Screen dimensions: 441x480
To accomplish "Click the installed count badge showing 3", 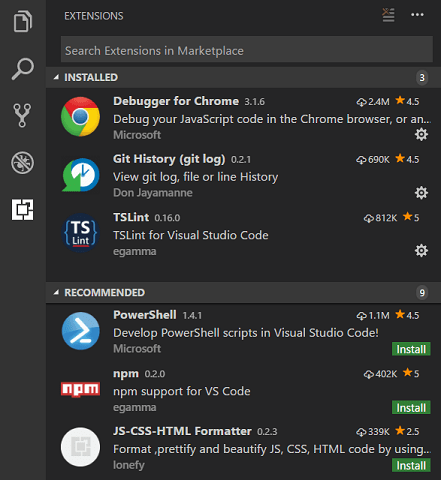I will pos(422,78).
